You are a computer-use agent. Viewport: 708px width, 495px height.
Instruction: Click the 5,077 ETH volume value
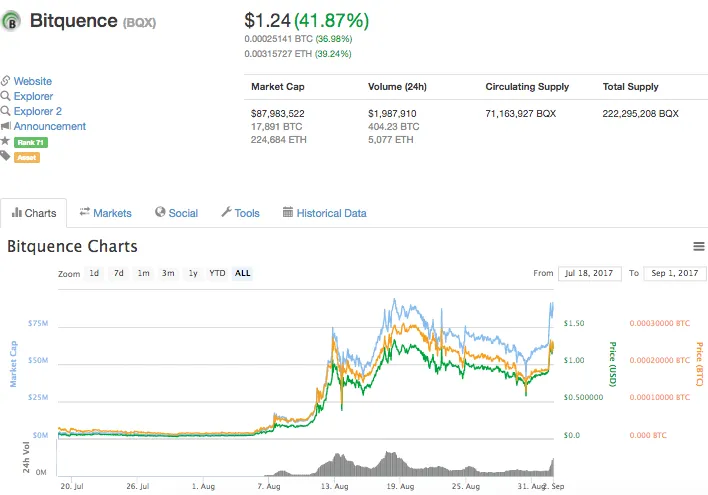391,140
